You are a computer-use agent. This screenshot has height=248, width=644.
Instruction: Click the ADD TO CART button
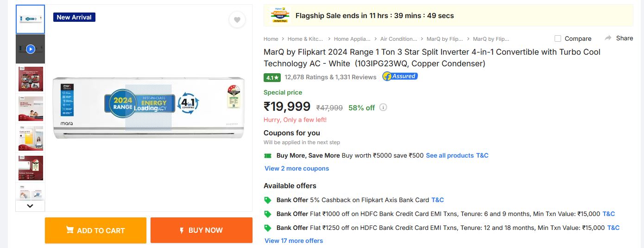coord(95,230)
